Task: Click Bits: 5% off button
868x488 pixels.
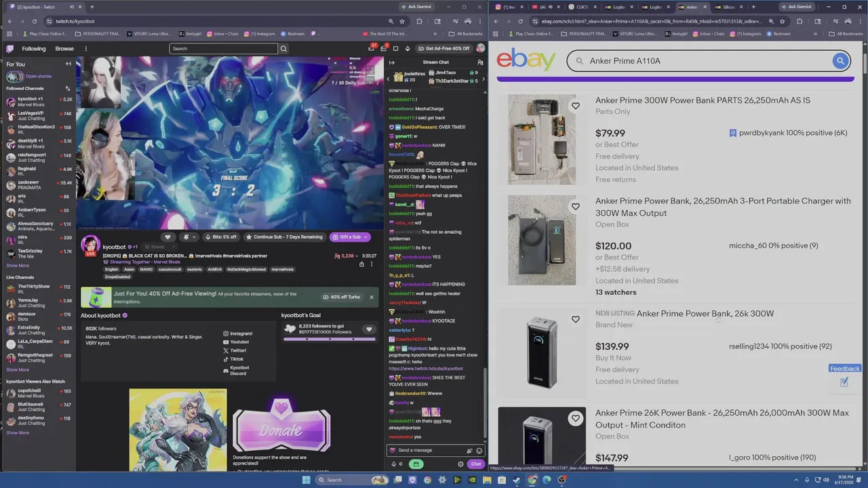Action: (x=221, y=237)
